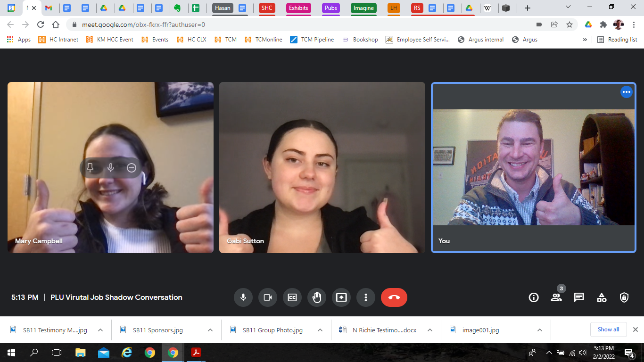Open Windows Start menu
This screenshot has width=644, height=362.
pyautogui.click(x=11, y=353)
